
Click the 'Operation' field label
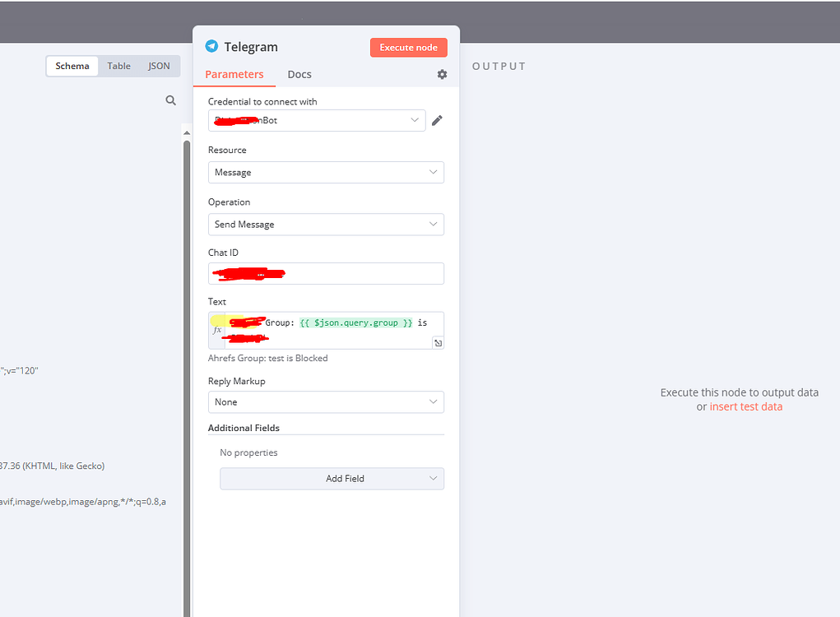point(230,202)
